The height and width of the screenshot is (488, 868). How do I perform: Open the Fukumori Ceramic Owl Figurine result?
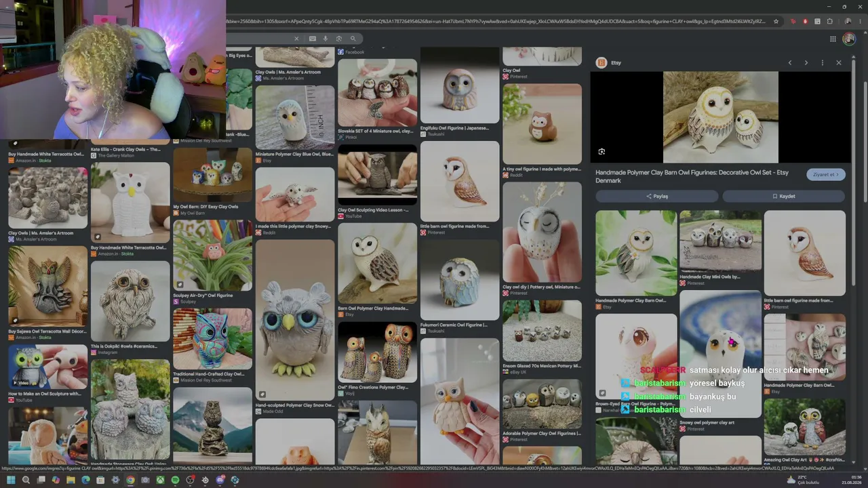coord(460,280)
